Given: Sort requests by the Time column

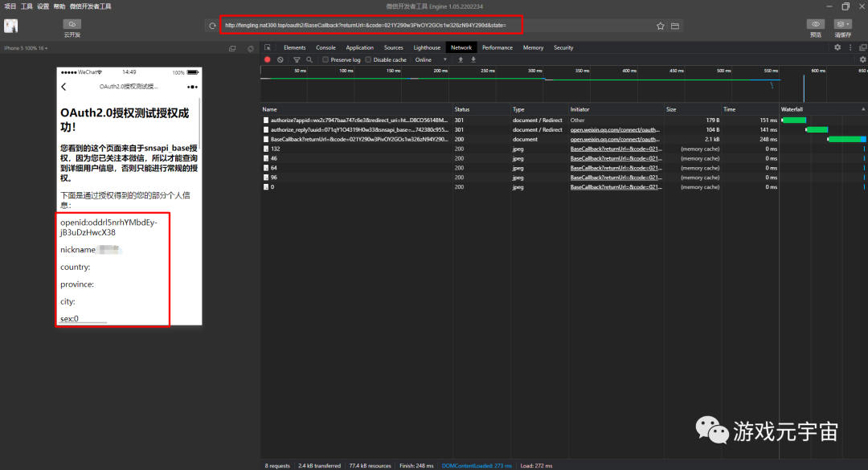Looking at the screenshot, I should [750, 109].
